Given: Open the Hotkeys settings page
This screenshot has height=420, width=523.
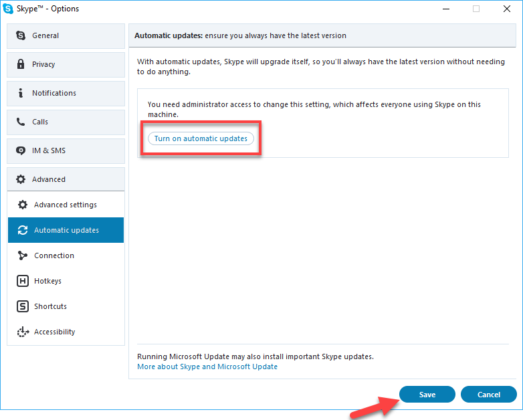Looking at the screenshot, I should [x=66, y=281].
